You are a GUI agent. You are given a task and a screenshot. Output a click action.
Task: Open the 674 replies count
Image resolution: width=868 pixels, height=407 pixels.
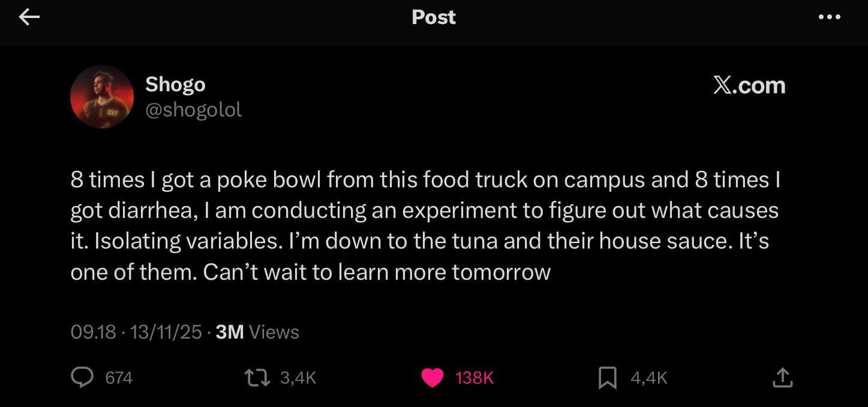(x=119, y=378)
